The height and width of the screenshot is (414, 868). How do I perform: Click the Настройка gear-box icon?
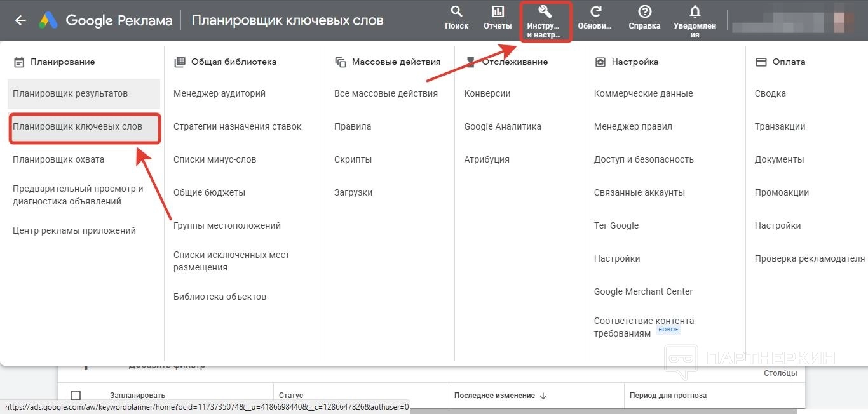coord(600,62)
